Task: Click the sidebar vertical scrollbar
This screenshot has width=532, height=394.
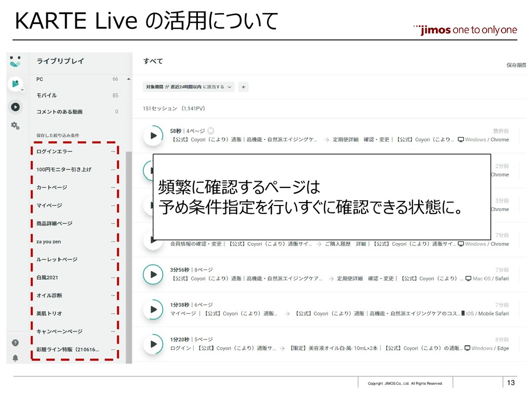Action: [129, 257]
